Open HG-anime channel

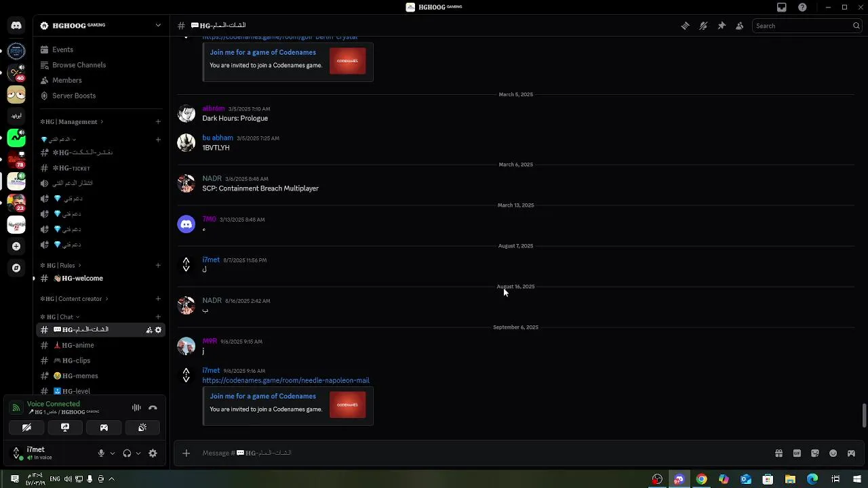tap(100, 345)
